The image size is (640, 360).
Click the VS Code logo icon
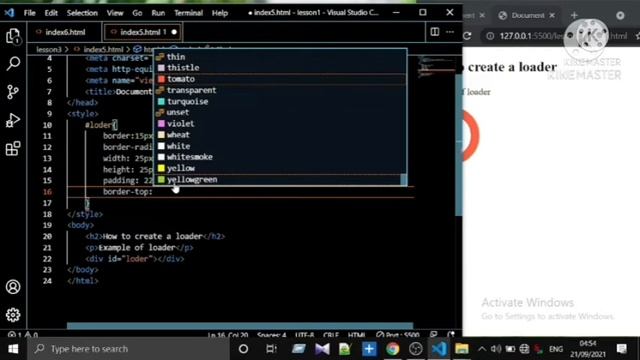tap(9, 13)
